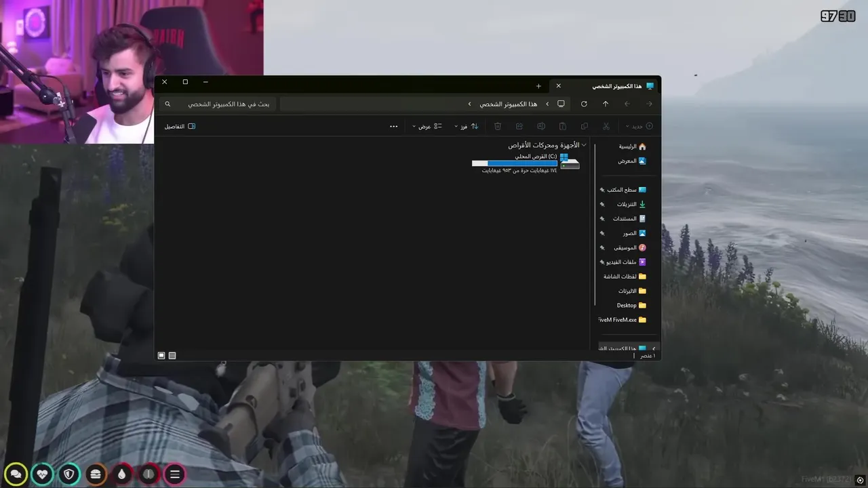Click the C: drive storage usage bar
The height and width of the screenshot is (488, 868).
(x=515, y=163)
